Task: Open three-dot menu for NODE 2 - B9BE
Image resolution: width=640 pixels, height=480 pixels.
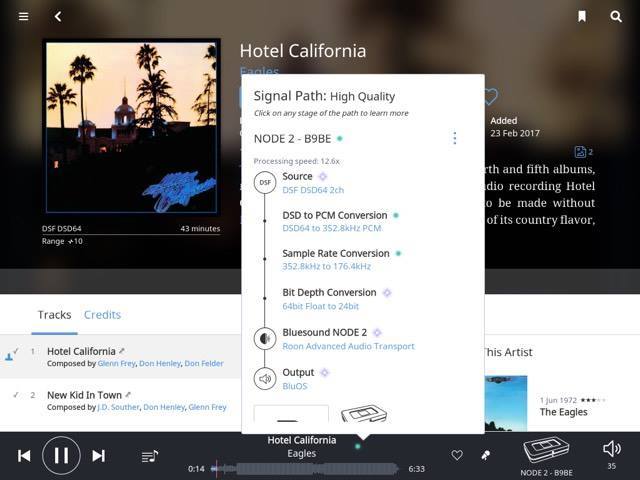Action: [x=455, y=138]
